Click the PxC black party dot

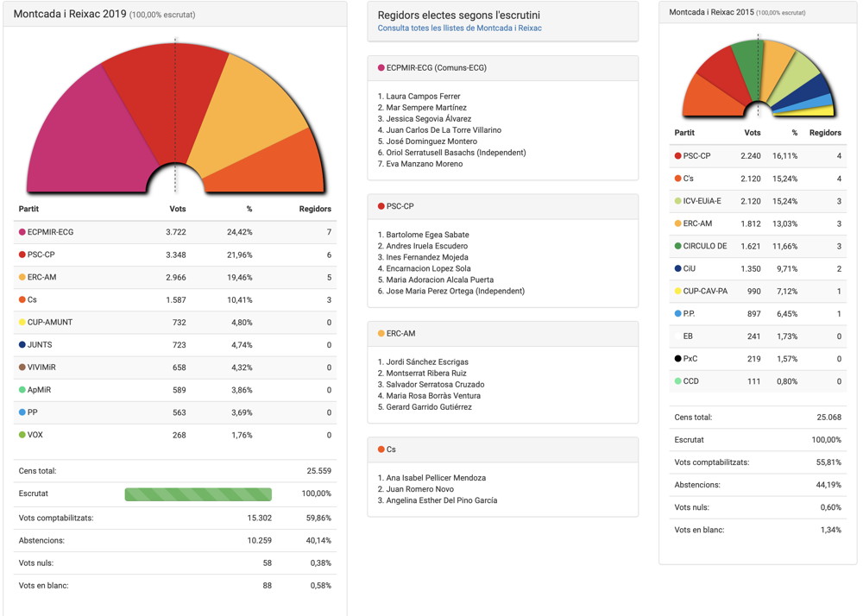678,359
